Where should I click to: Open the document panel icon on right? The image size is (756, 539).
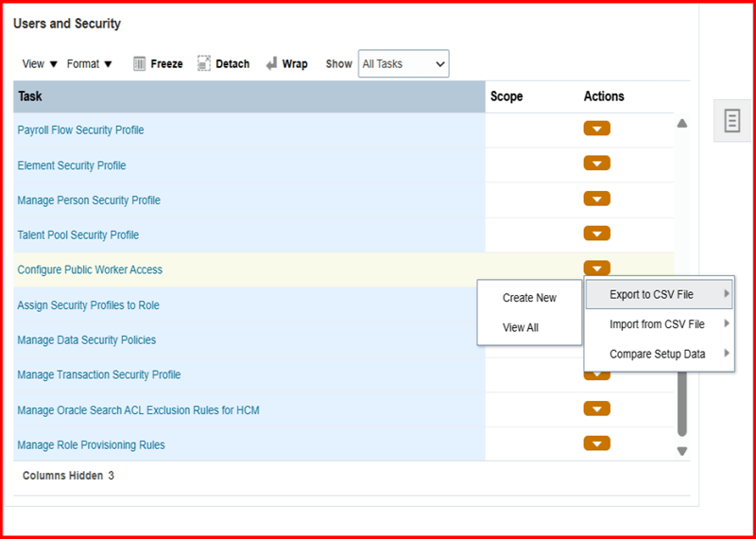[x=731, y=120]
